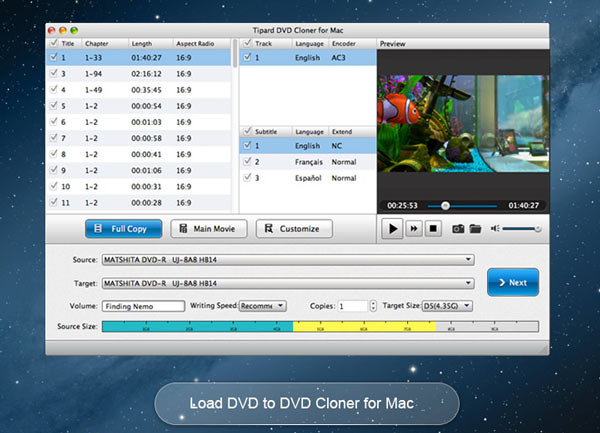Uncheck title 11 checkbox
Image resolution: width=600 pixels, height=433 pixels.
[54, 202]
